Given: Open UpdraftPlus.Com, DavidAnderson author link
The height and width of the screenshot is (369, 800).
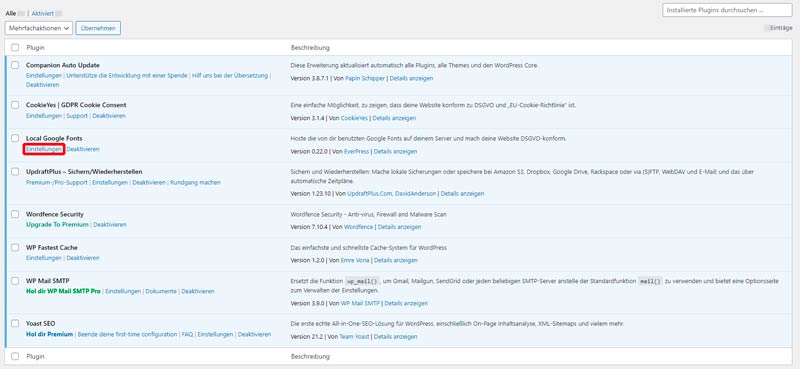Looking at the screenshot, I should [x=392, y=194].
